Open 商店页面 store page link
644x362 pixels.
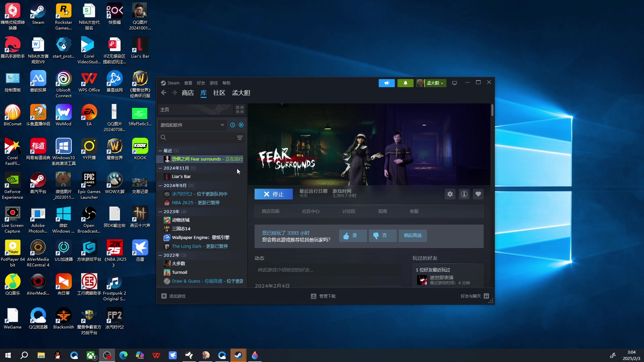[x=271, y=212]
